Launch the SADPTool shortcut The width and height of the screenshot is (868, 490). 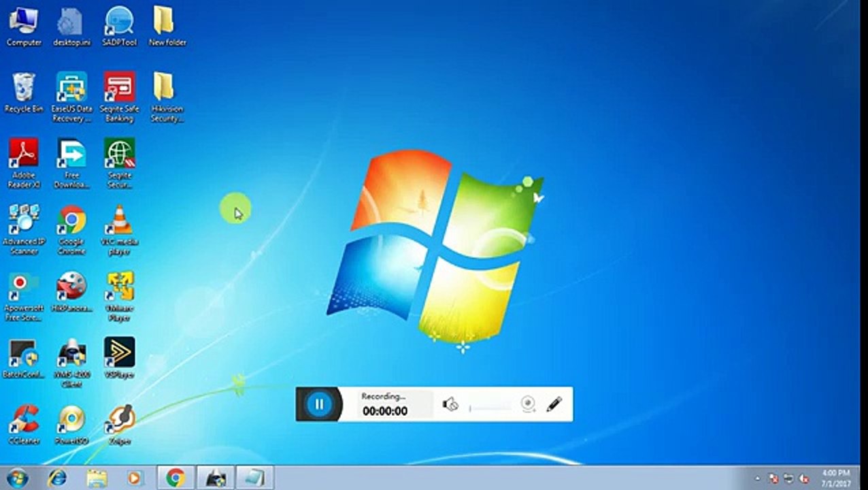point(120,27)
